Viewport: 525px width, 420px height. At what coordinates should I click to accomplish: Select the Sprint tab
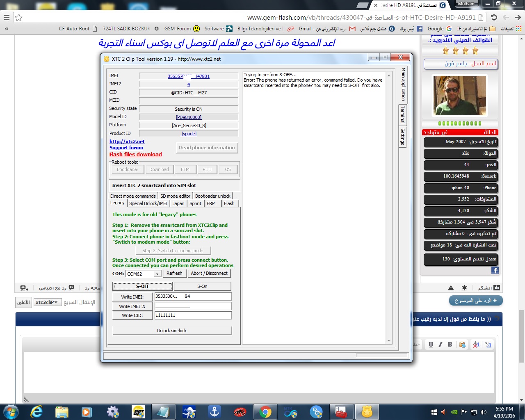coord(196,203)
